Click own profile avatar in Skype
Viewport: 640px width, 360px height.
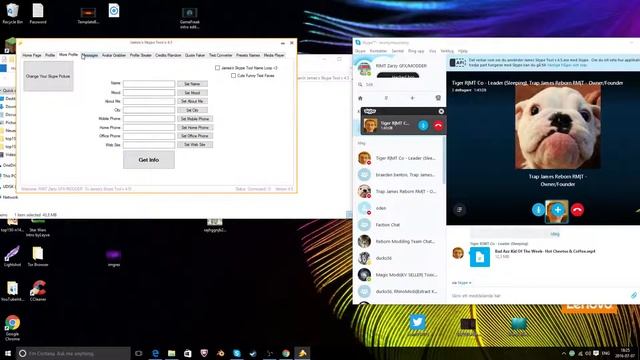(x=364, y=68)
